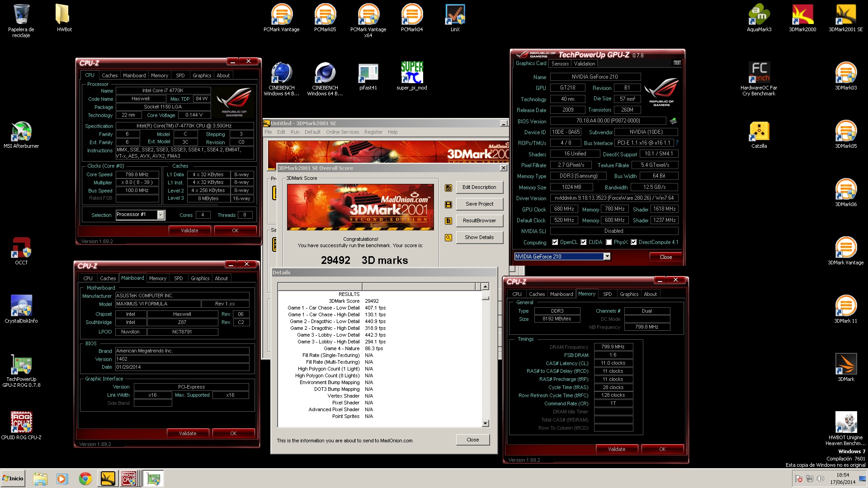Screen dimensions: 868x488
Task: Open the OCCT desktop icon
Action: 21,251
